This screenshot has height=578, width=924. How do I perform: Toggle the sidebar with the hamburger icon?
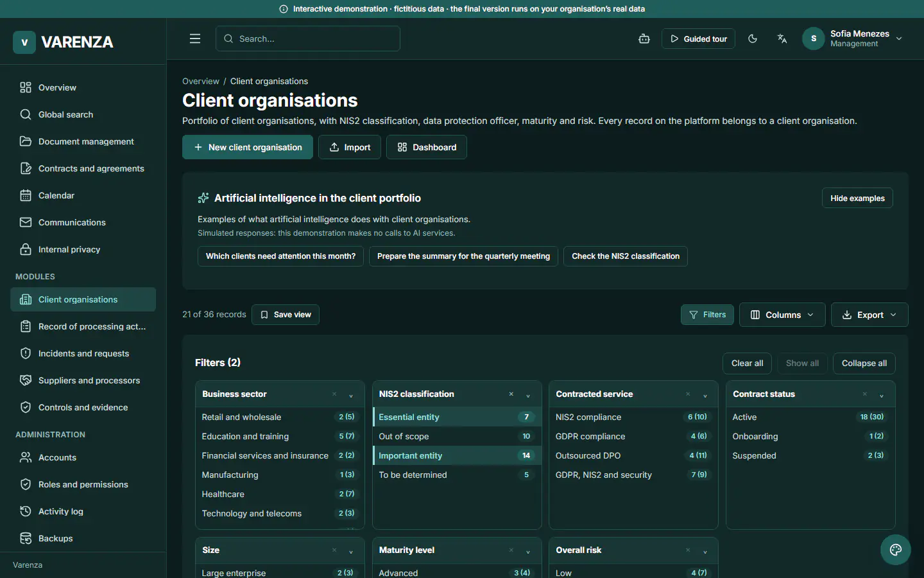(x=195, y=39)
